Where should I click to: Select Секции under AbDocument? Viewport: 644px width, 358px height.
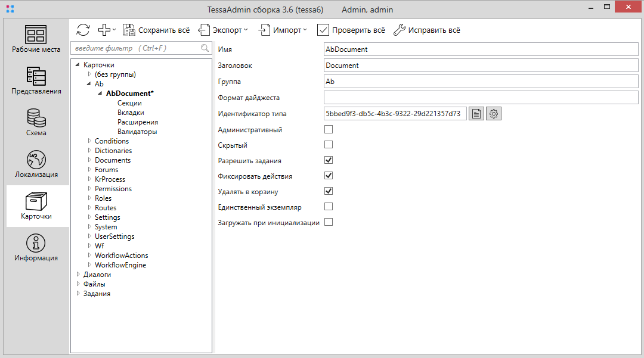tap(129, 103)
